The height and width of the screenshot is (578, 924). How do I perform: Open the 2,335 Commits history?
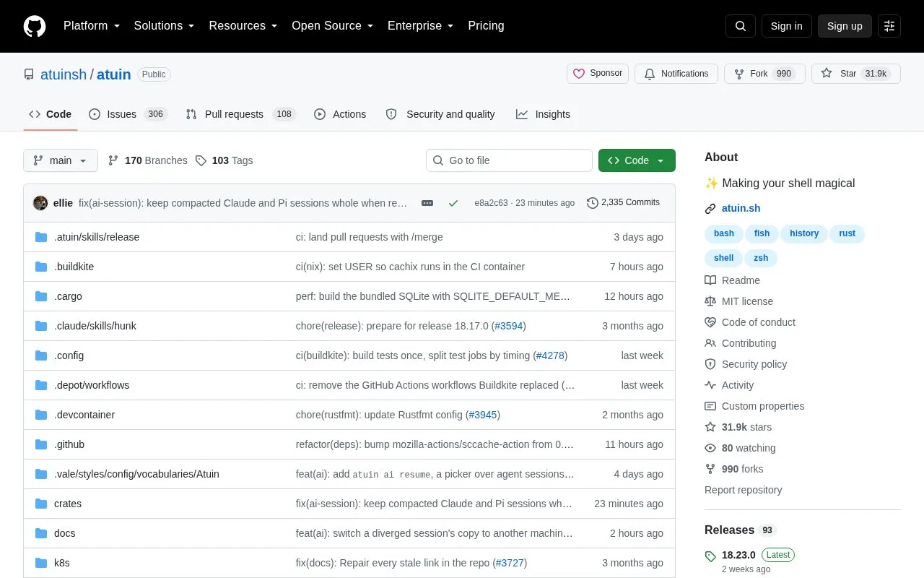coord(624,202)
